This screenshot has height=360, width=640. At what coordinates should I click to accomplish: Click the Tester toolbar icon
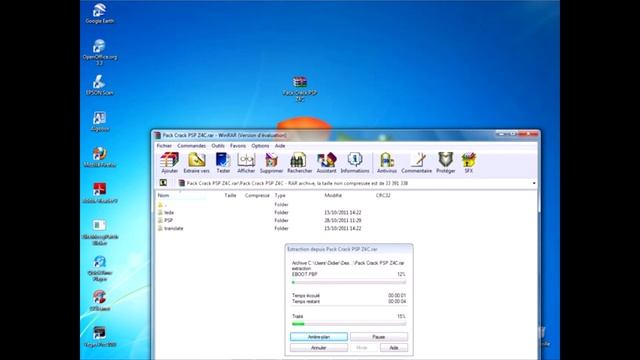coord(223,163)
